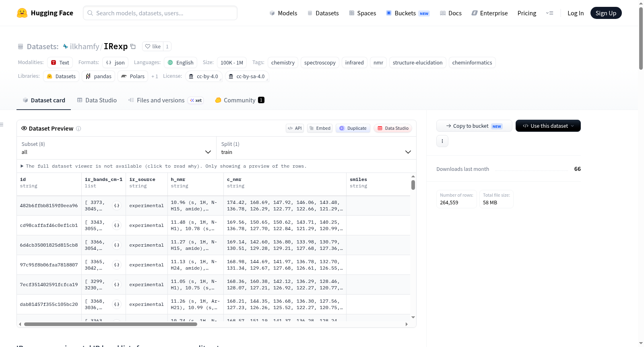
Task: Open Buckets in the top navigation
Action: [x=408, y=13]
